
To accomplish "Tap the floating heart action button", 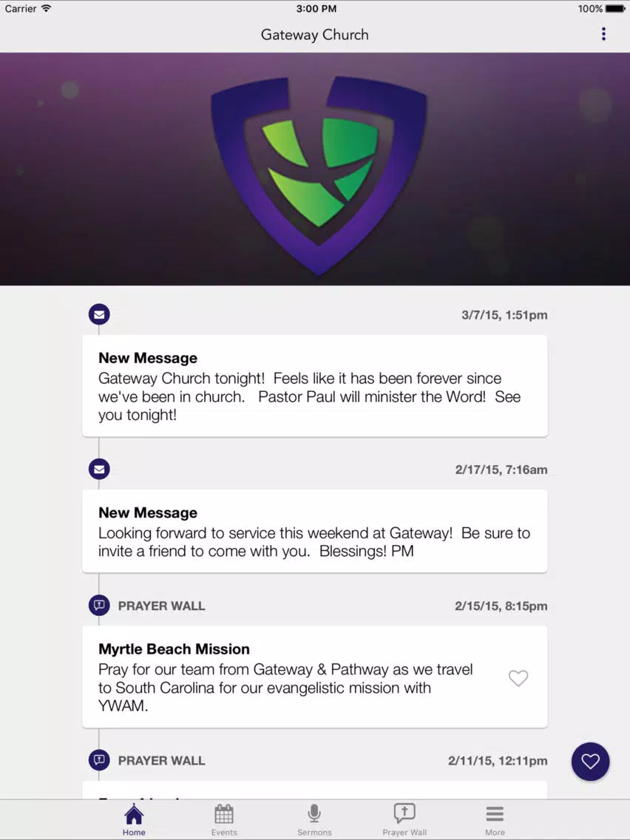I will [x=590, y=762].
